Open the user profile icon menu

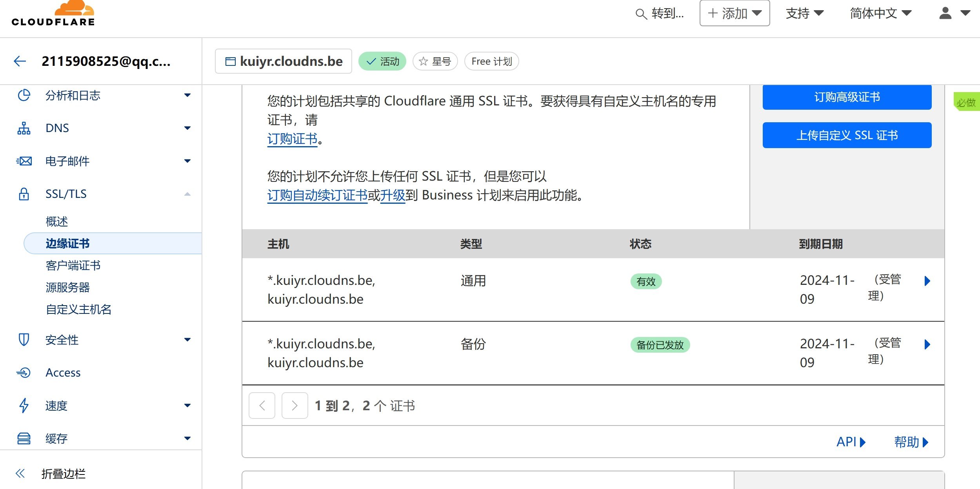pos(945,13)
